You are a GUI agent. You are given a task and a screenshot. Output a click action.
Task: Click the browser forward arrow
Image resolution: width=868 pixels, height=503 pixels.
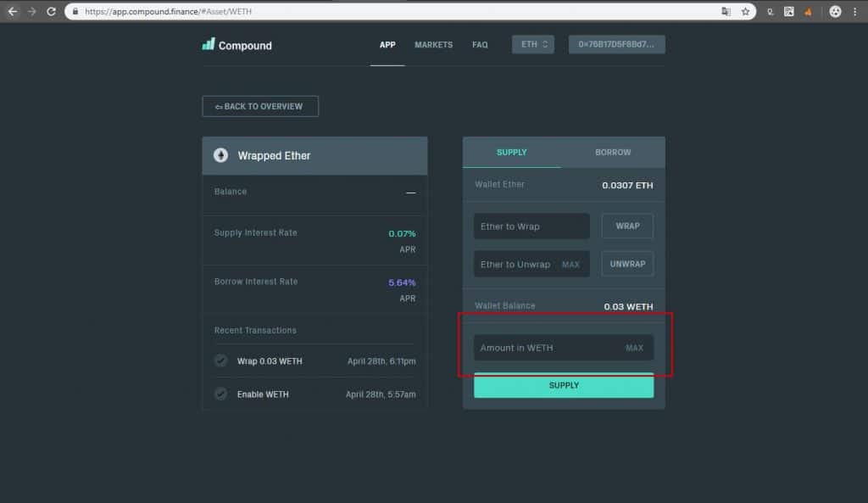31,11
